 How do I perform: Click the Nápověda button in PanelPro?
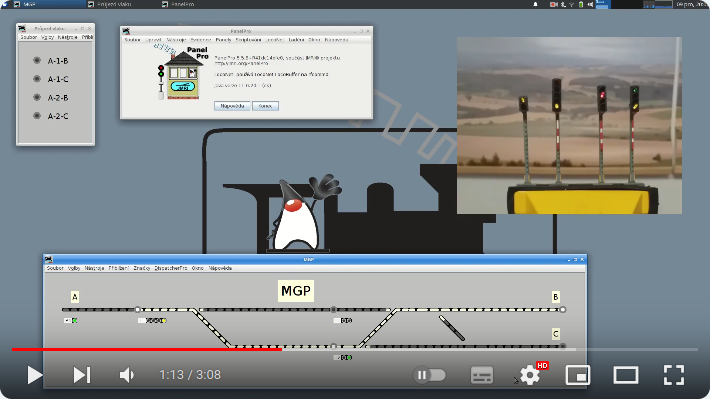click(232, 106)
